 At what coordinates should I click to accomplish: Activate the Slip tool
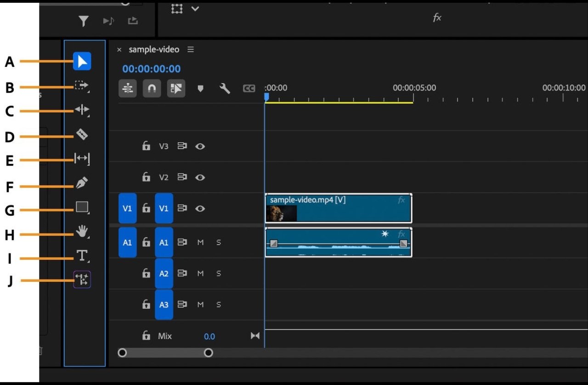point(82,159)
